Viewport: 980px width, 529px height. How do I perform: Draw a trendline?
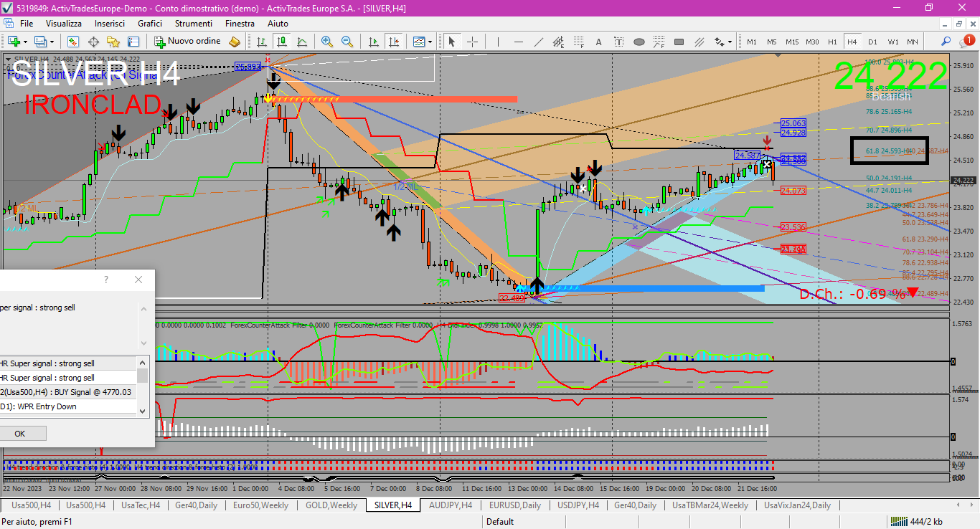click(x=539, y=42)
